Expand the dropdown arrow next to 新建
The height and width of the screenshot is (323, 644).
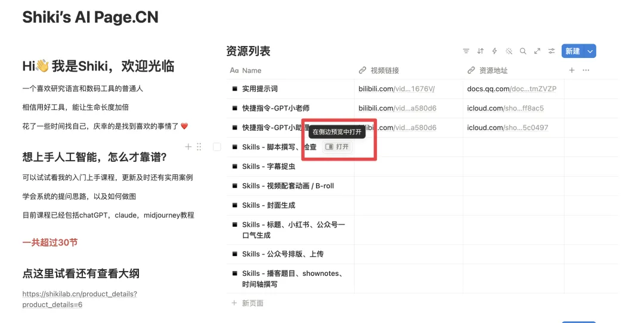click(590, 51)
